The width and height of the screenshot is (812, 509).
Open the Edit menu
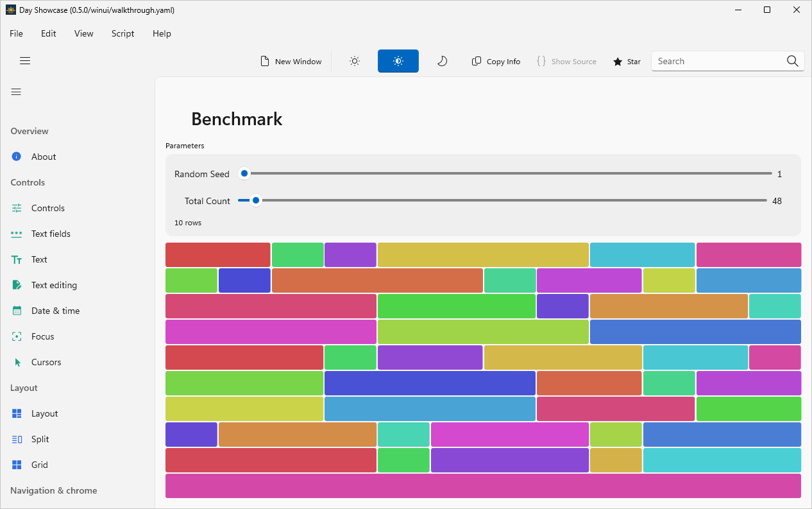pos(49,33)
